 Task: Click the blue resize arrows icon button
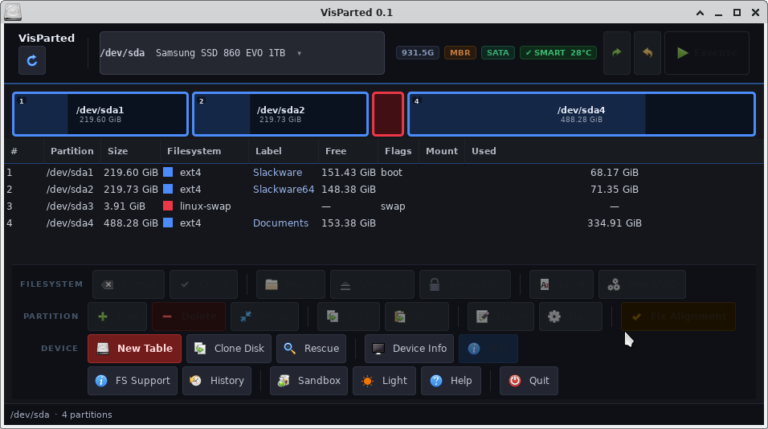[x=264, y=316]
